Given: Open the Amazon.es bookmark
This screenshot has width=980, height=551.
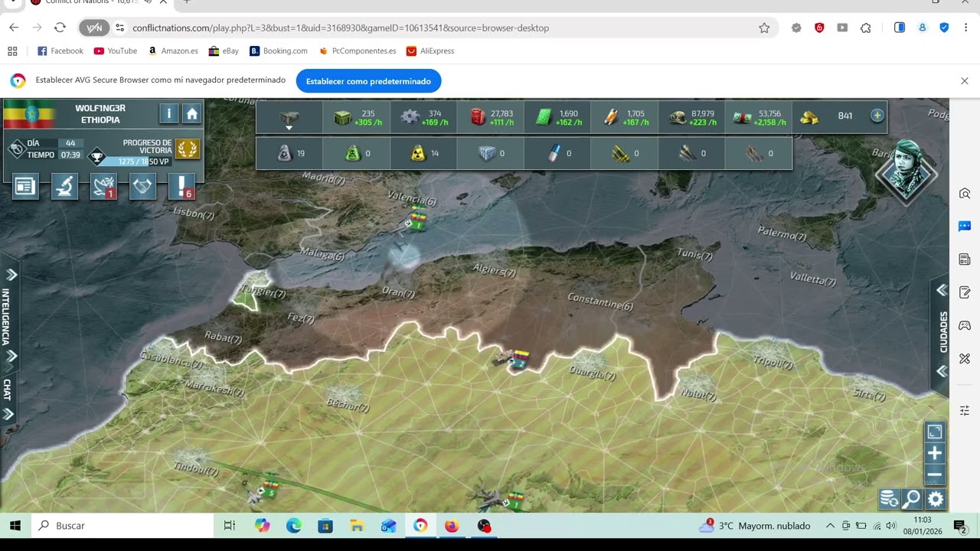Looking at the screenshot, I should tap(173, 51).
